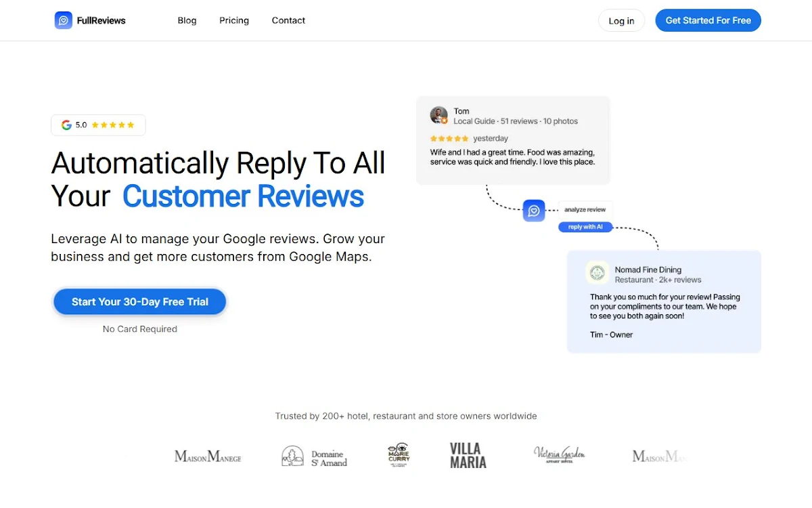The height and width of the screenshot is (508, 812).
Task: Click Tom's reviewer avatar
Action: (x=438, y=115)
